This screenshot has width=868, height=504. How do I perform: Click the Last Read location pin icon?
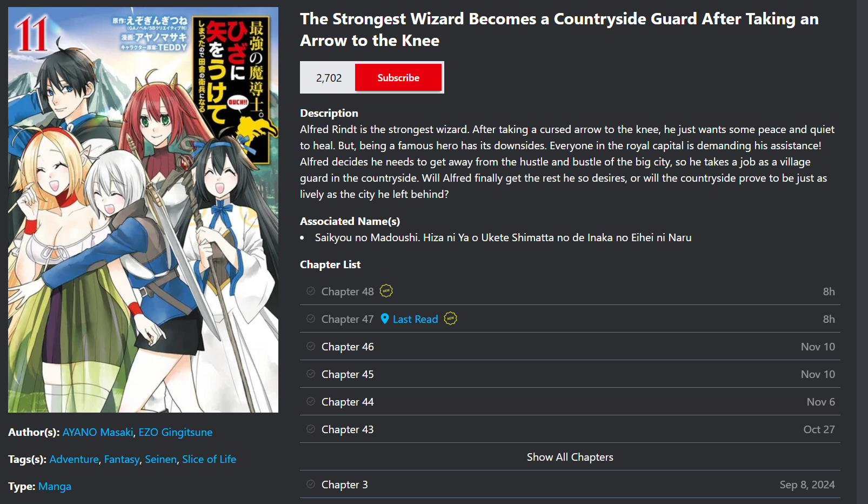[385, 319]
